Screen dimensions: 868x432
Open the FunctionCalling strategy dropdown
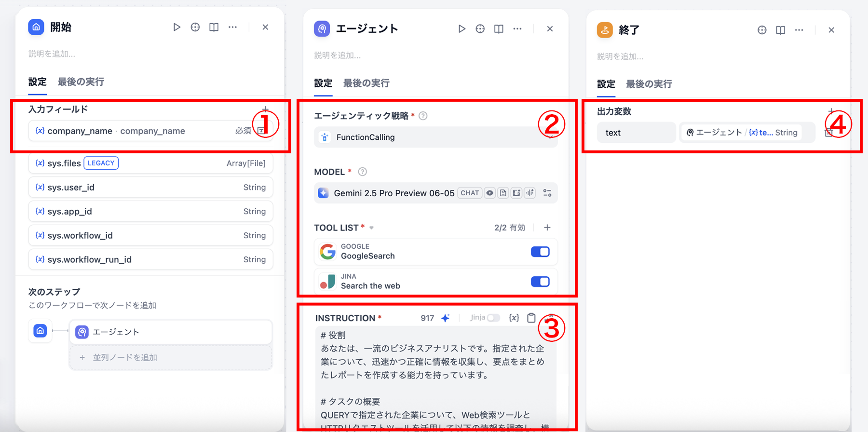point(435,137)
